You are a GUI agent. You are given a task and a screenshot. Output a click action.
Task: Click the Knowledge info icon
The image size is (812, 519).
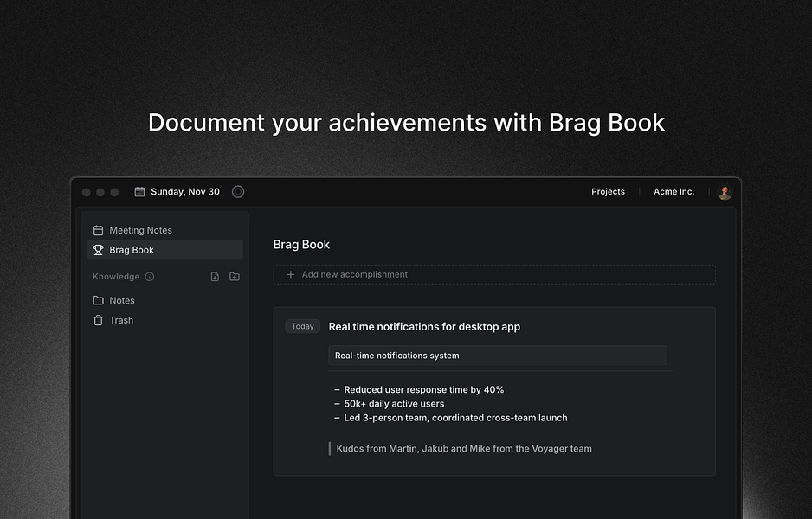pos(150,277)
